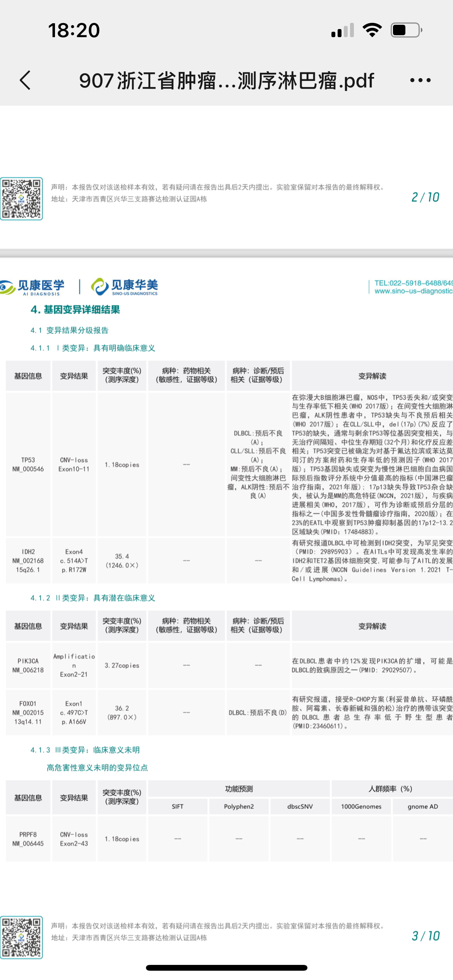Image resolution: width=453 pixels, height=980 pixels.
Task: Tap the Wi-Fi status icon
Action: 372,30
